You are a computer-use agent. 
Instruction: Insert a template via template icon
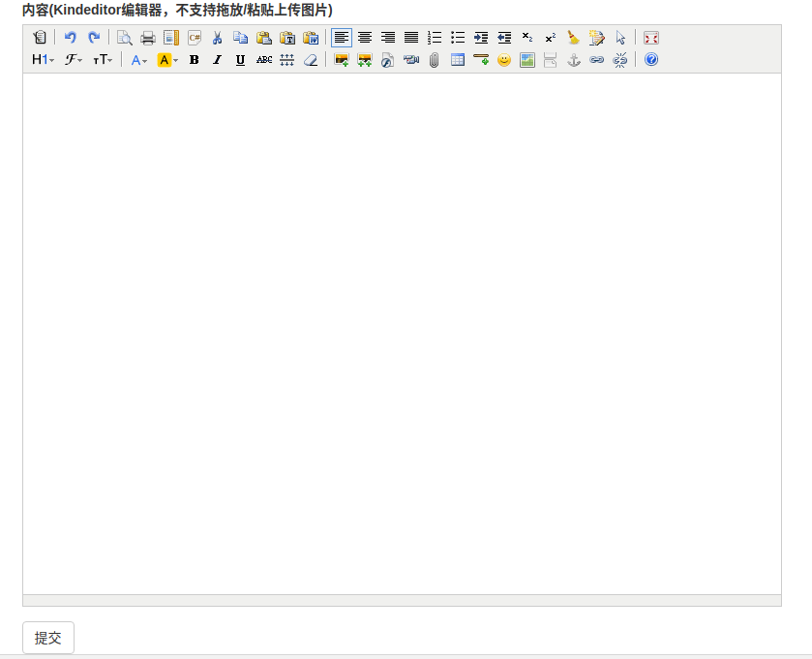coord(171,38)
